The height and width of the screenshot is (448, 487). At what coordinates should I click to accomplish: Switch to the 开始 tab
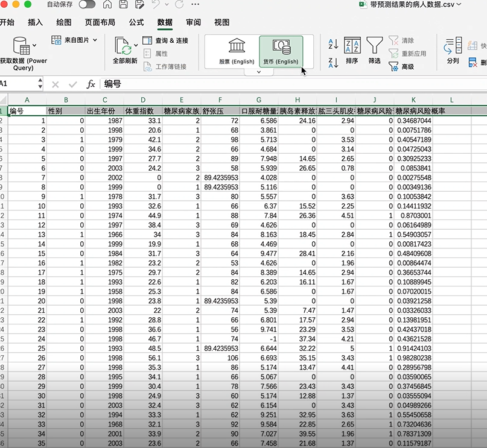[x=7, y=22]
